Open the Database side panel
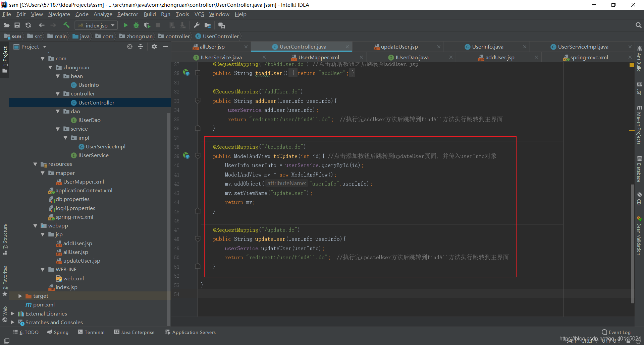 [639, 169]
